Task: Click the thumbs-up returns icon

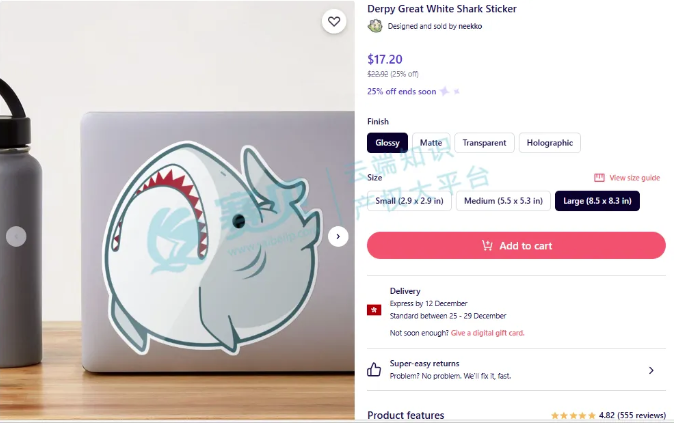Action: (374, 370)
